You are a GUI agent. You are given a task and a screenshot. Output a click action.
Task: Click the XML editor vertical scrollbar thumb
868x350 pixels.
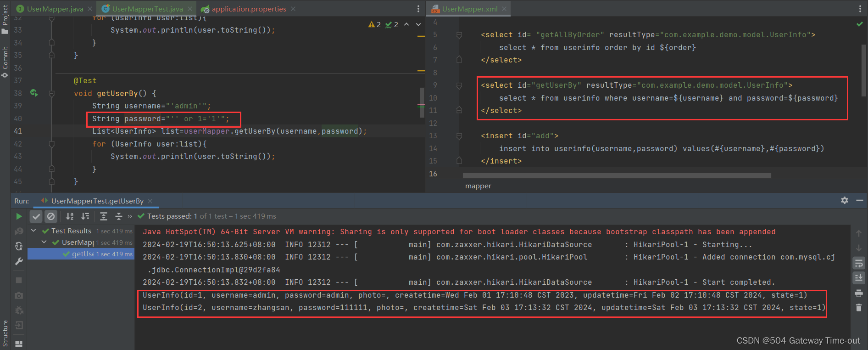[864, 70]
